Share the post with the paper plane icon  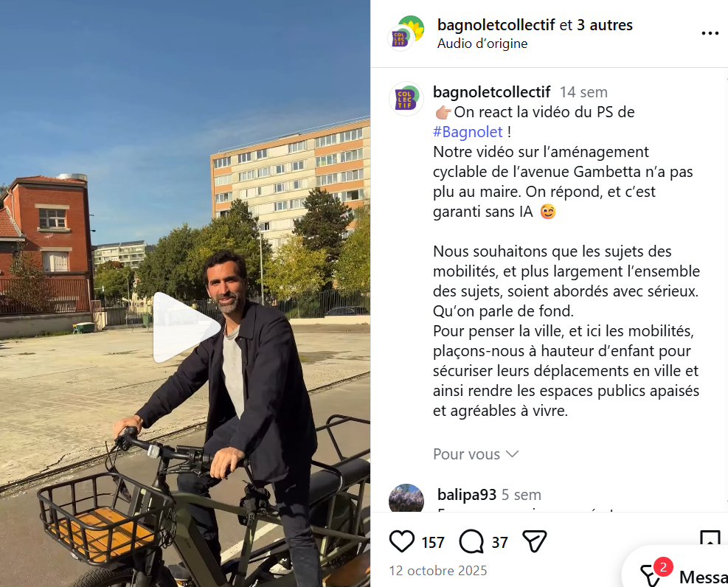(x=535, y=541)
